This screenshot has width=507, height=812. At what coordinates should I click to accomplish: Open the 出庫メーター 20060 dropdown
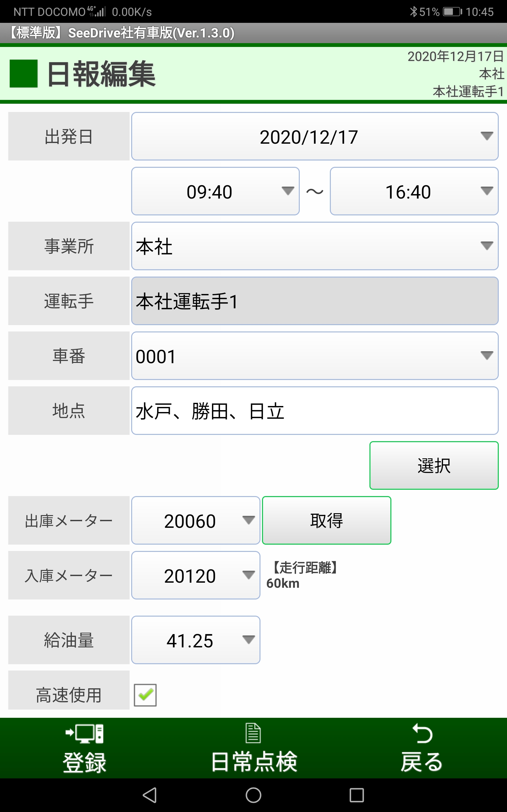pyautogui.click(x=196, y=521)
